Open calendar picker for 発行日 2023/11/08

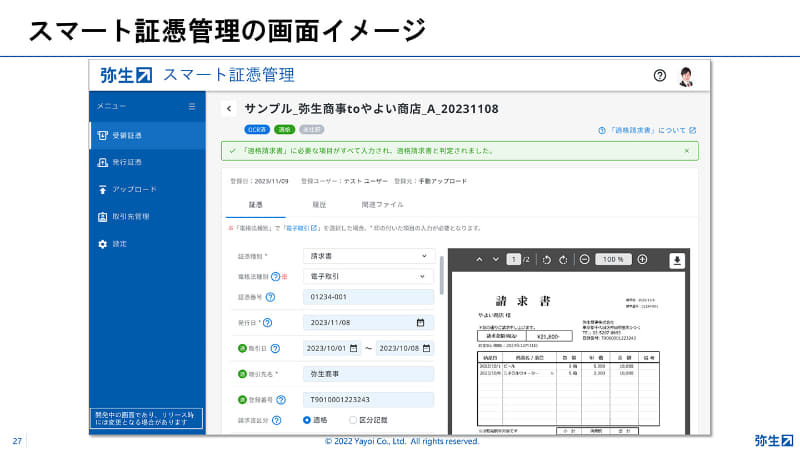point(420,322)
